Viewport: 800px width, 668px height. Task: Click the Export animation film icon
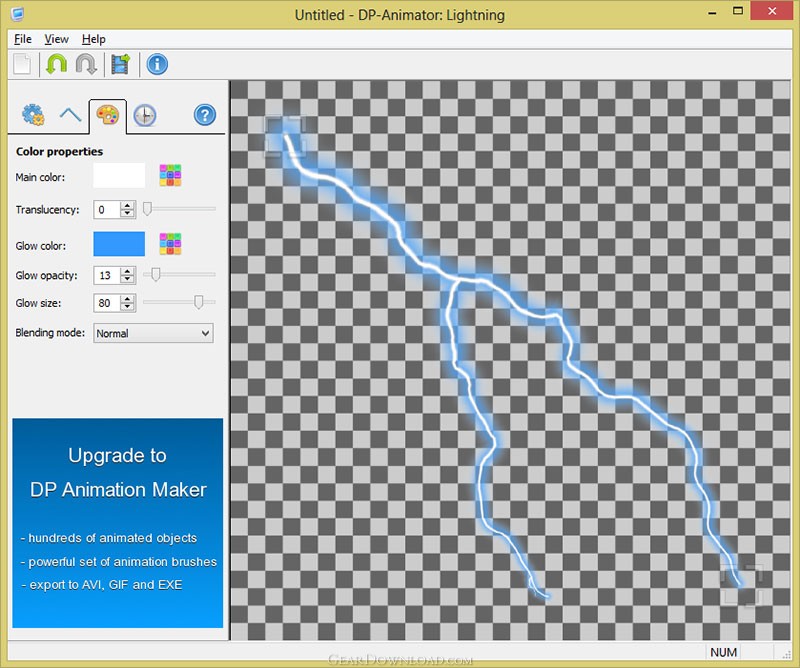coord(122,65)
